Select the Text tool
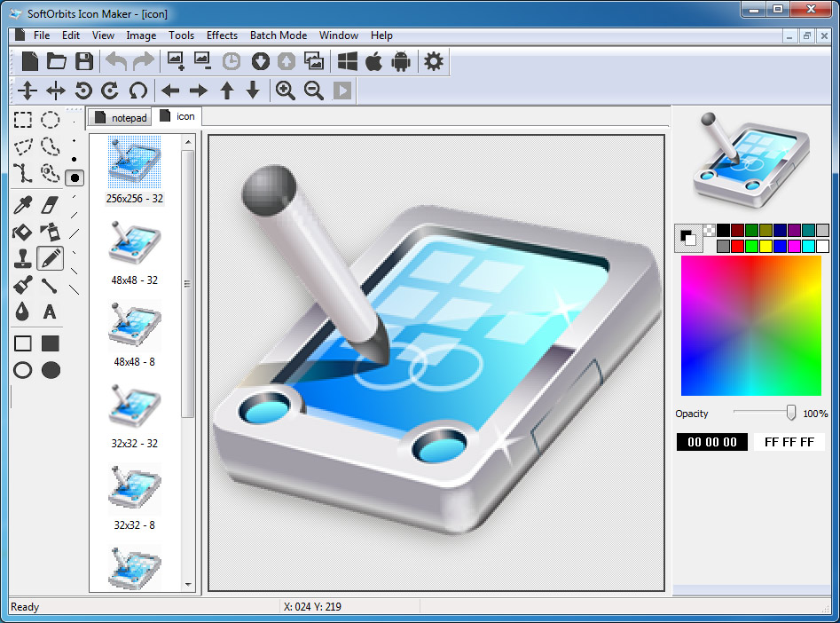The image size is (840, 623). click(50, 312)
